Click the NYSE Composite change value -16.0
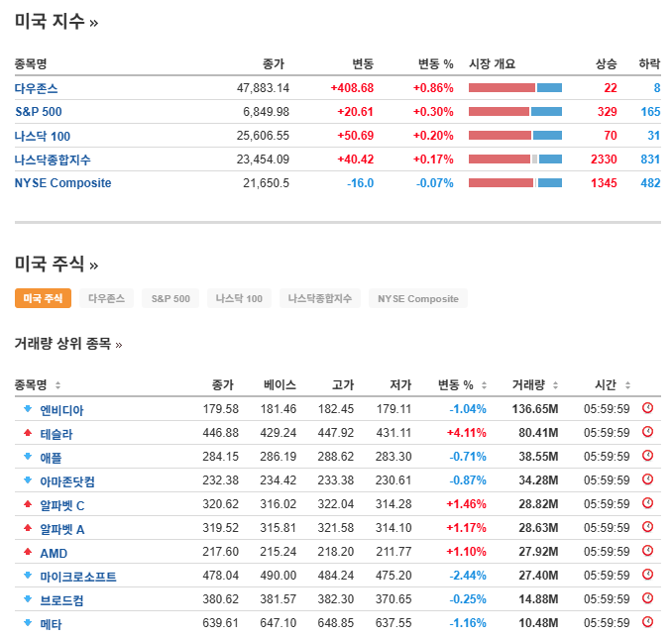The width and height of the screenshot is (672, 638). click(x=360, y=183)
